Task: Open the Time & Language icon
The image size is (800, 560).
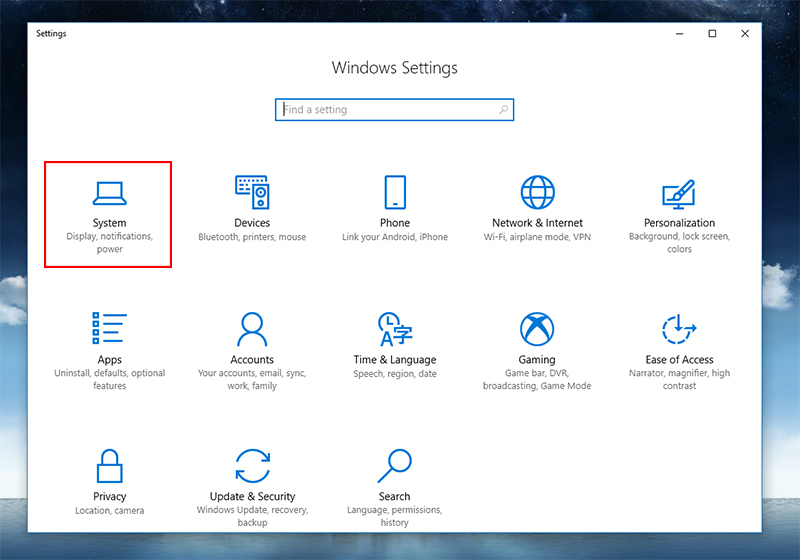Action: pyautogui.click(x=395, y=329)
